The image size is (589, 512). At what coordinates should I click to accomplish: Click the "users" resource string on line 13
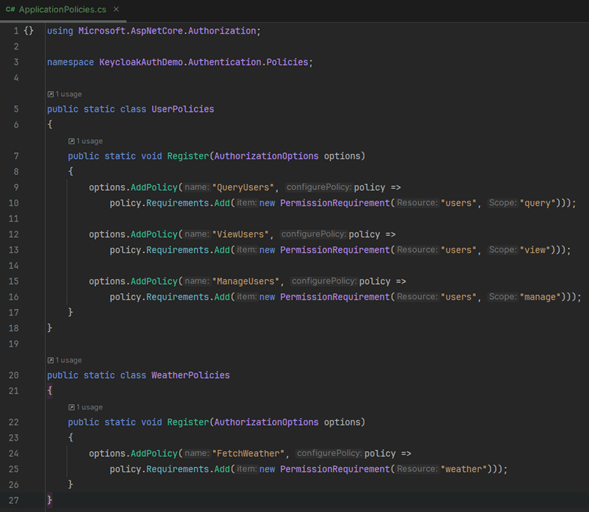458,250
